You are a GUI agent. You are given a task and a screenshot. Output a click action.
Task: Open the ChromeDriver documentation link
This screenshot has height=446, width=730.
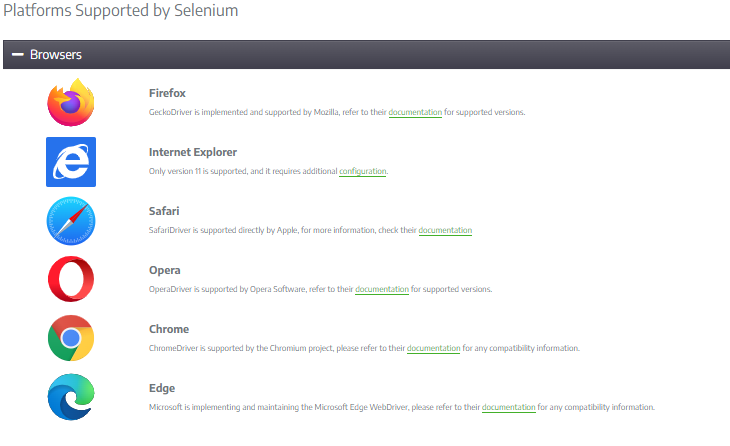coord(433,348)
